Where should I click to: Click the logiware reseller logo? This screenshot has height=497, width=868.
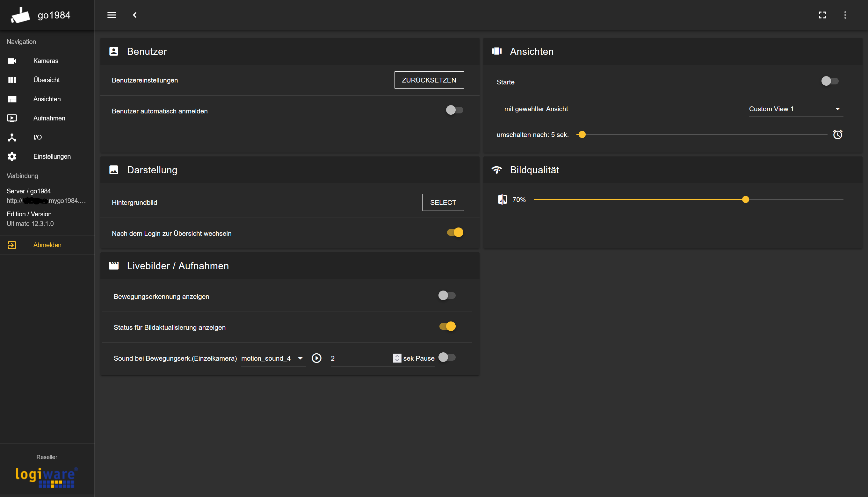(47, 477)
